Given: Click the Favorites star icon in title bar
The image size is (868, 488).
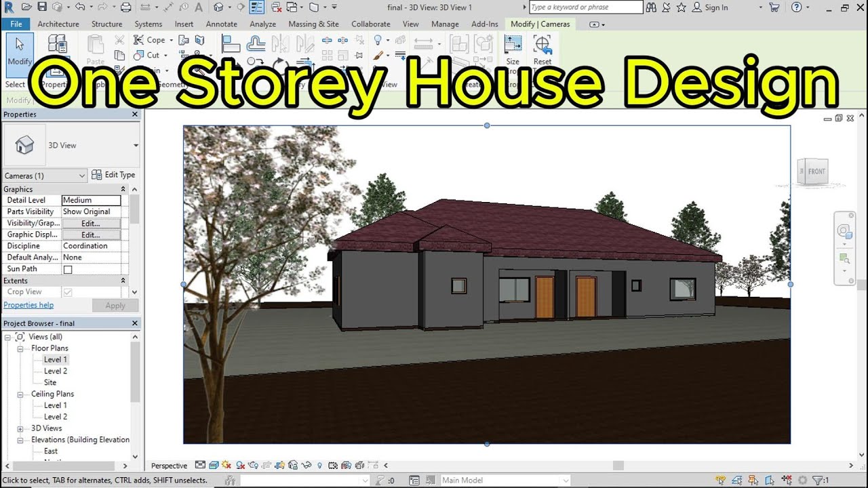Looking at the screenshot, I should click(681, 7).
